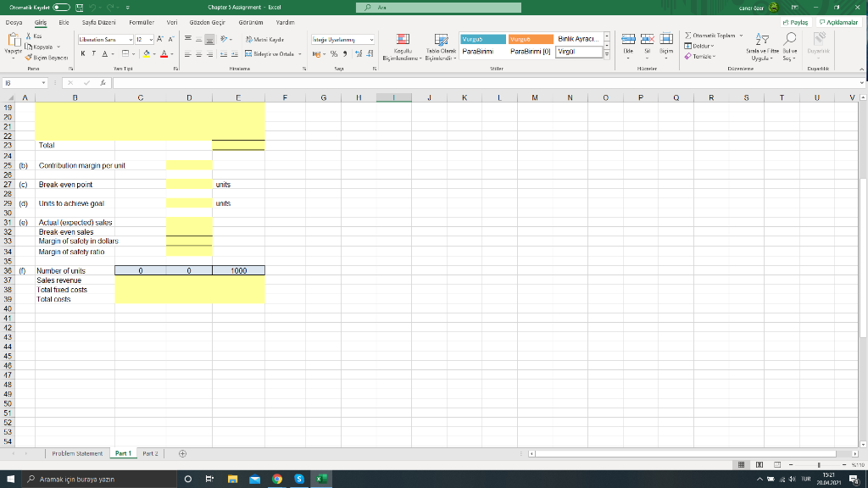Apply the Binlik Ayracı cell style
The width and height of the screenshot is (868, 488).
click(x=578, y=39)
